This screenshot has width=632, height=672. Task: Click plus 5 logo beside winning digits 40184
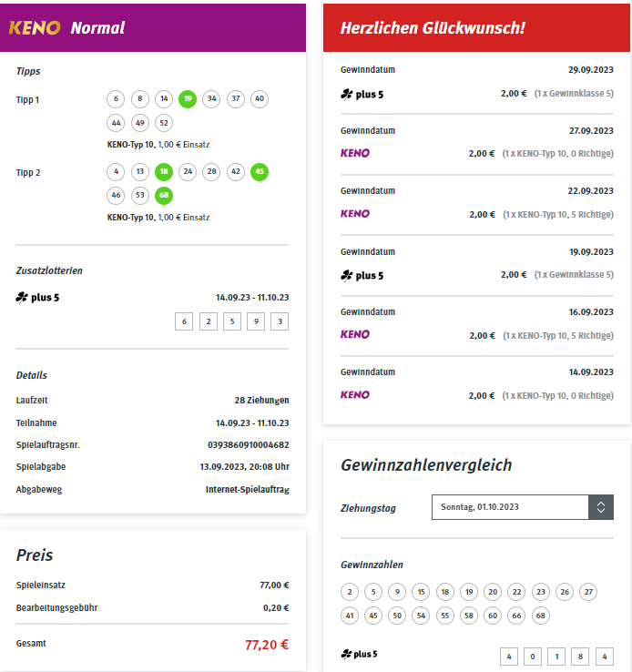[359, 654]
